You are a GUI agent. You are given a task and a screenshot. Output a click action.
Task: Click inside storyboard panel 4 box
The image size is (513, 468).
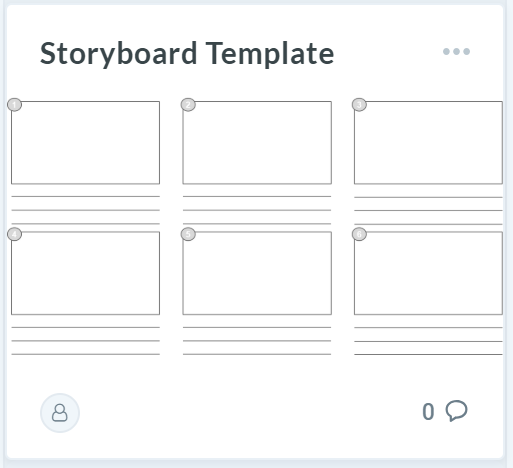(86, 273)
